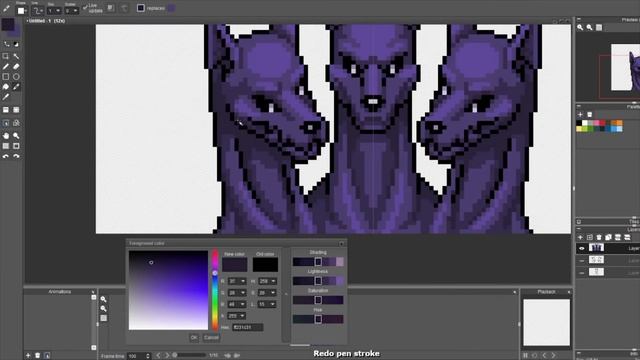Open the brush Shape dropdown
Image resolution: width=640 pixels, height=360 pixels.
tap(21, 10)
